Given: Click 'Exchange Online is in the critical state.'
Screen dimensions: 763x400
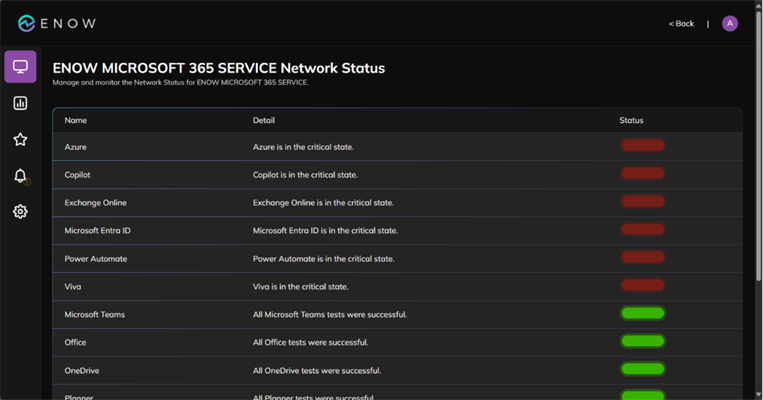Looking at the screenshot, I should 323,202.
